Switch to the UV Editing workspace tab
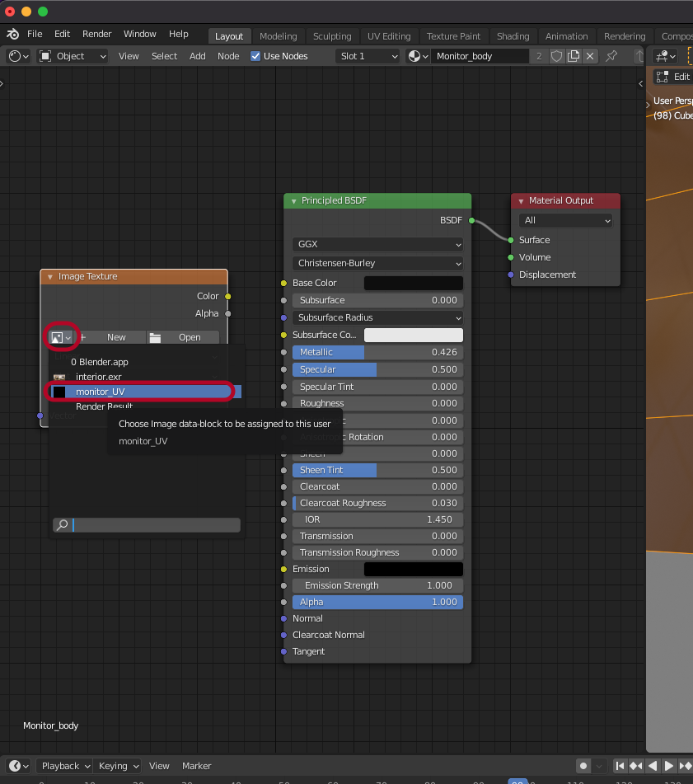The image size is (693, 784). click(x=389, y=36)
